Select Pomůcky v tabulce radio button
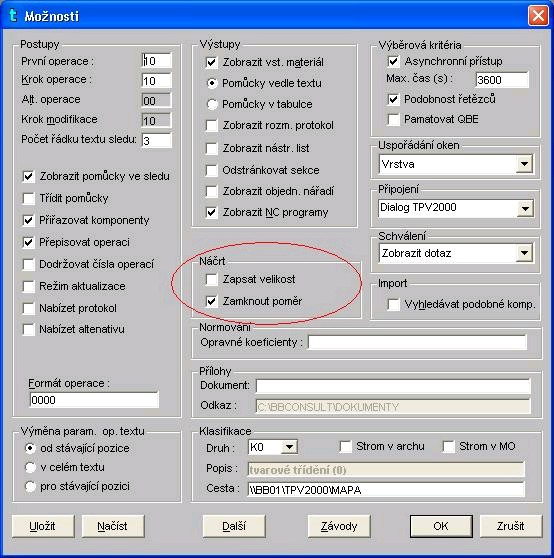Viewport: 554px width, 558px height. [212, 104]
